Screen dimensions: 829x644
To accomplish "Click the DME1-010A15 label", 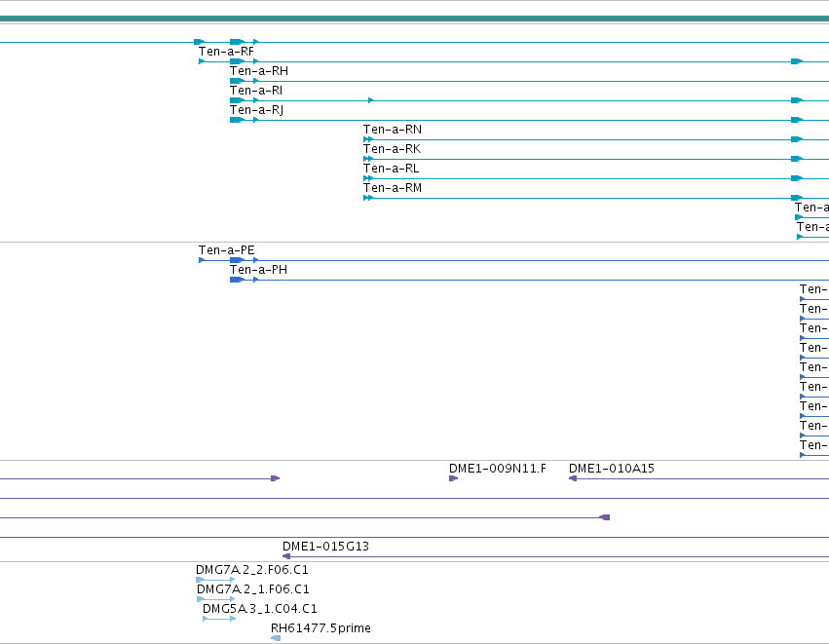I will point(612,469).
